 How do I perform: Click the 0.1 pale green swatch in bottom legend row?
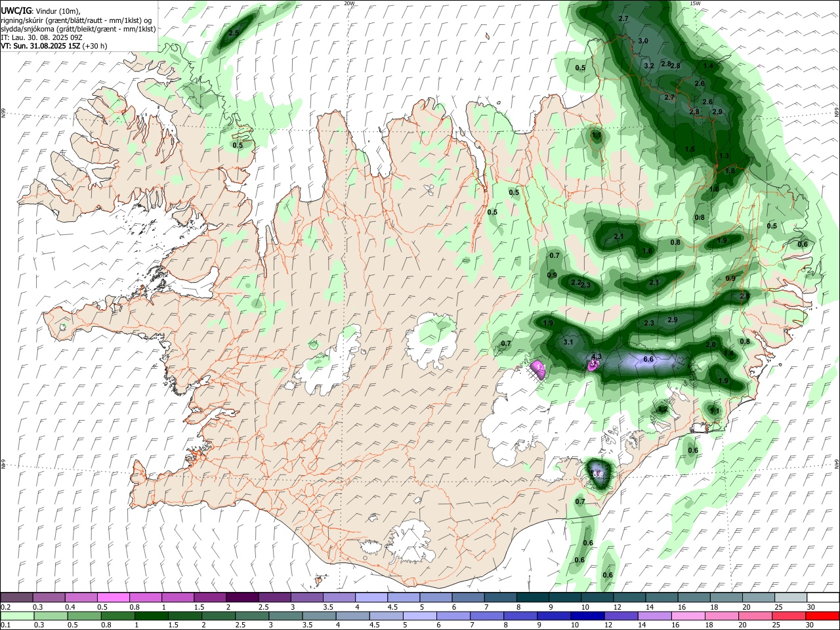click(16, 616)
